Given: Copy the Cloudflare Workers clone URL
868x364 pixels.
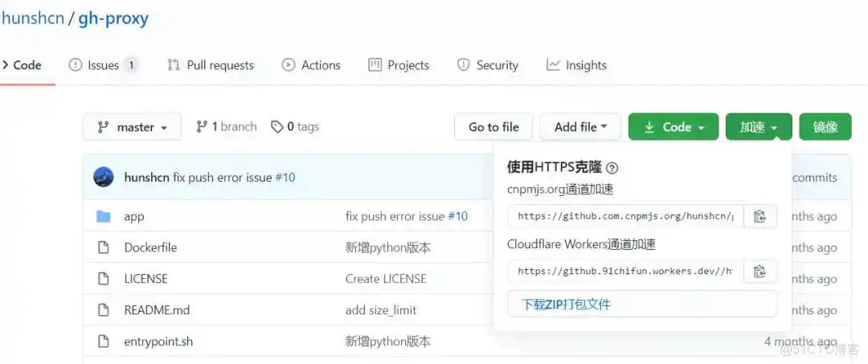Looking at the screenshot, I should pyautogui.click(x=760, y=271).
